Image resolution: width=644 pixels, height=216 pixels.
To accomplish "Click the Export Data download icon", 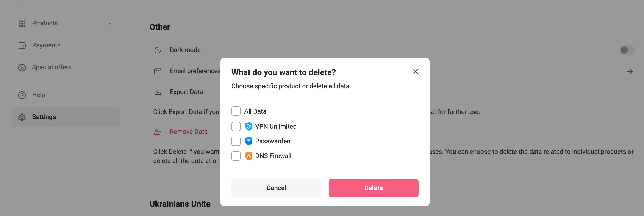I will pyautogui.click(x=158, y=92).
